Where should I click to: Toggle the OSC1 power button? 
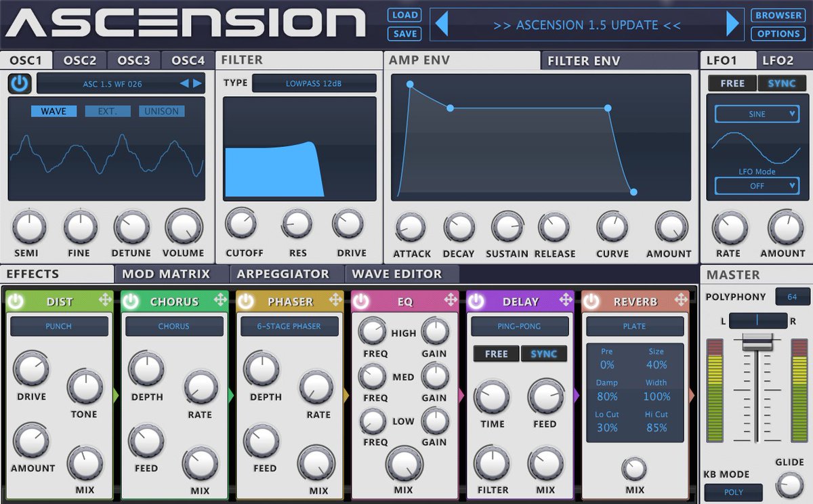20,83
